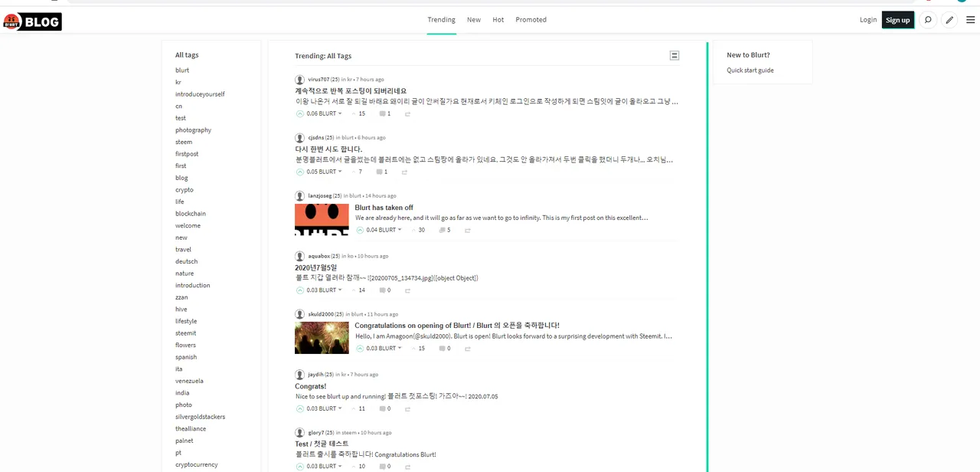Click the kr tag in sidebar

point(178,82)
